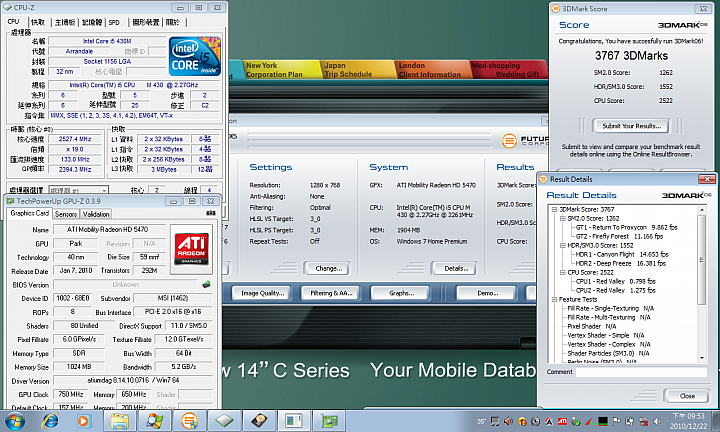Open the hard disk utility taskbar icon
Viewport: 720px width, 432px height.
(259, 421)
